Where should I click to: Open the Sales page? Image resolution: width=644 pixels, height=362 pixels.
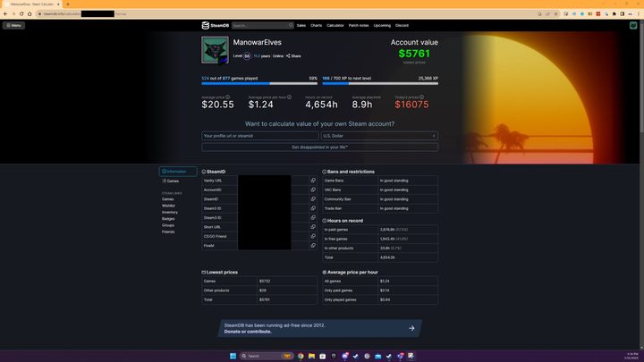pos(301,25)
